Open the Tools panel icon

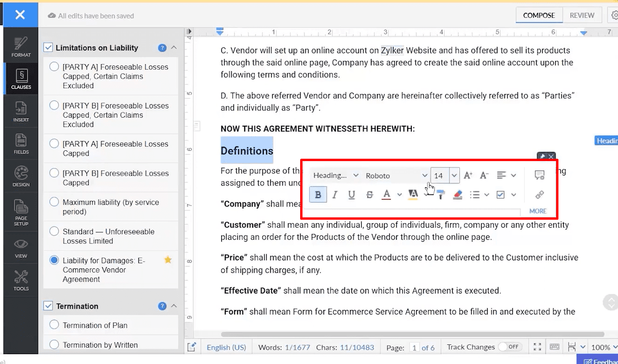pyautogui.click(x=21, y=281)
